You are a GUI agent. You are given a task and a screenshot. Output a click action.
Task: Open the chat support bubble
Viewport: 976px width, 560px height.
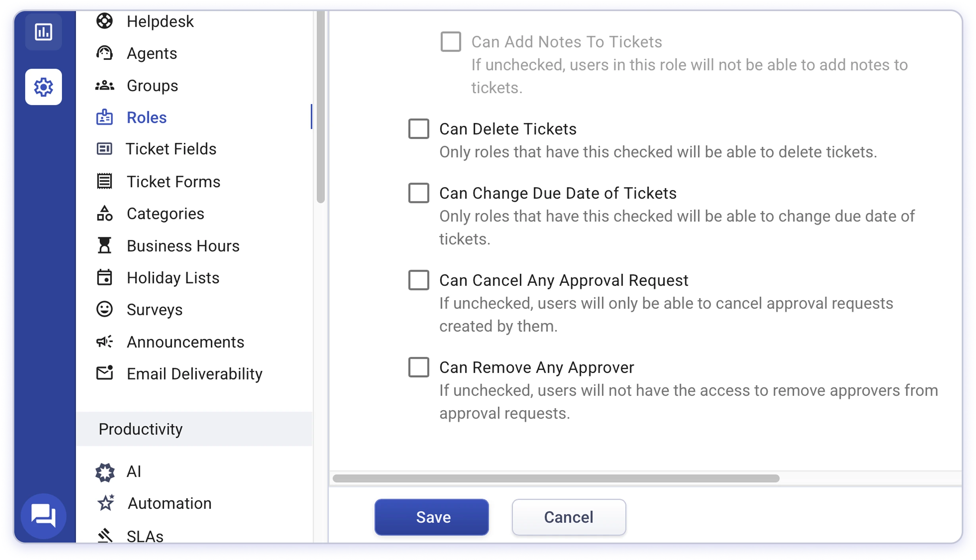coord(44,516)
